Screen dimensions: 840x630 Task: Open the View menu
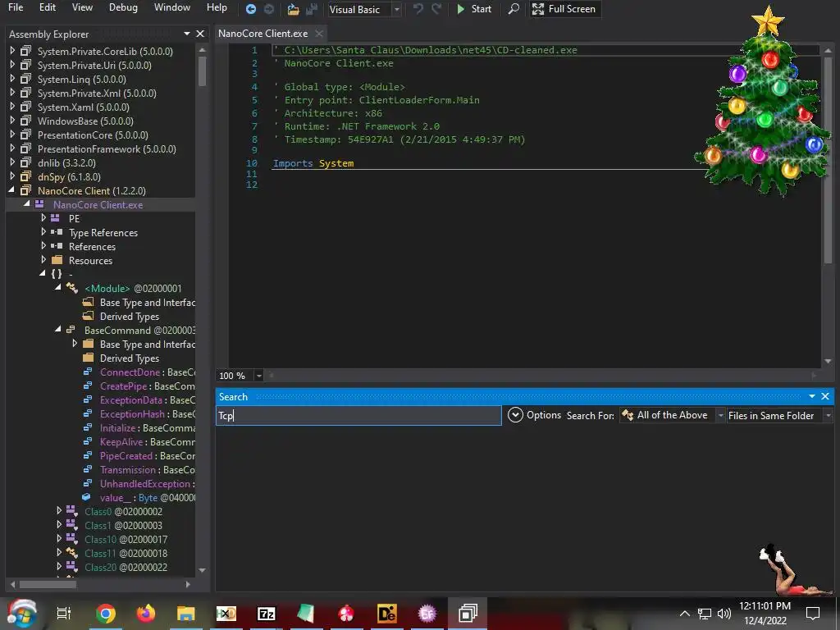click(82, 7)
